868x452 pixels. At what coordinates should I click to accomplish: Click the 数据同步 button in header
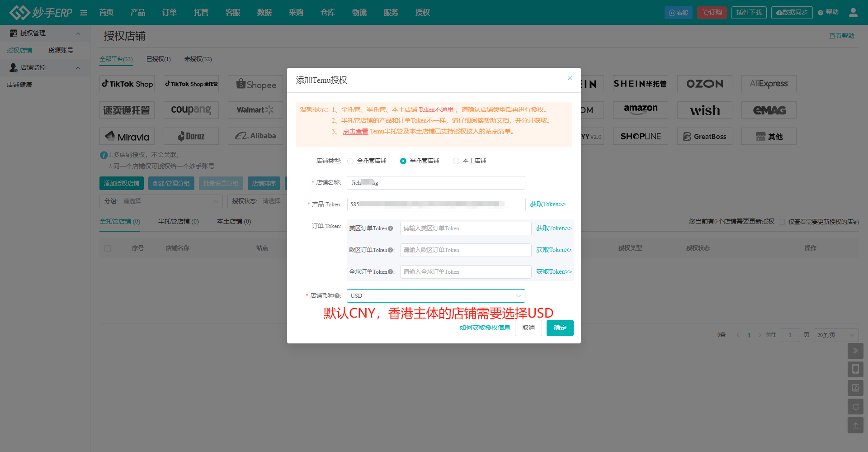(x=792, y=12)
